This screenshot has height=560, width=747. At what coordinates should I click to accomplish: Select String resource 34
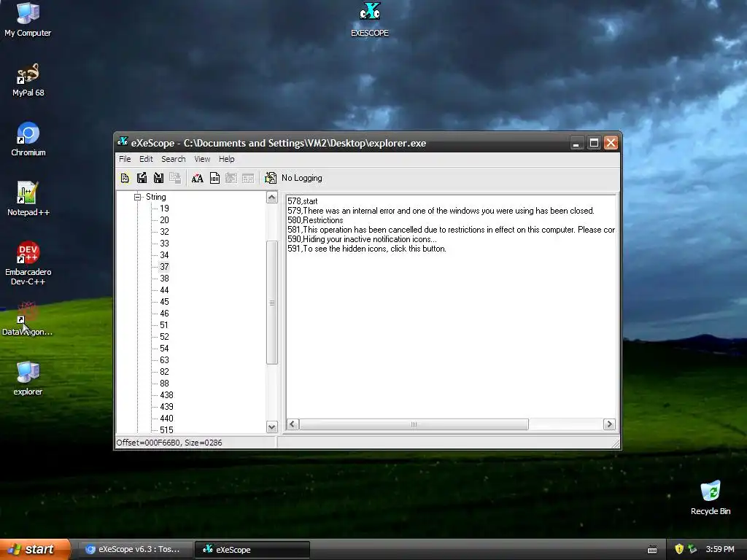[x=164, y=255]
